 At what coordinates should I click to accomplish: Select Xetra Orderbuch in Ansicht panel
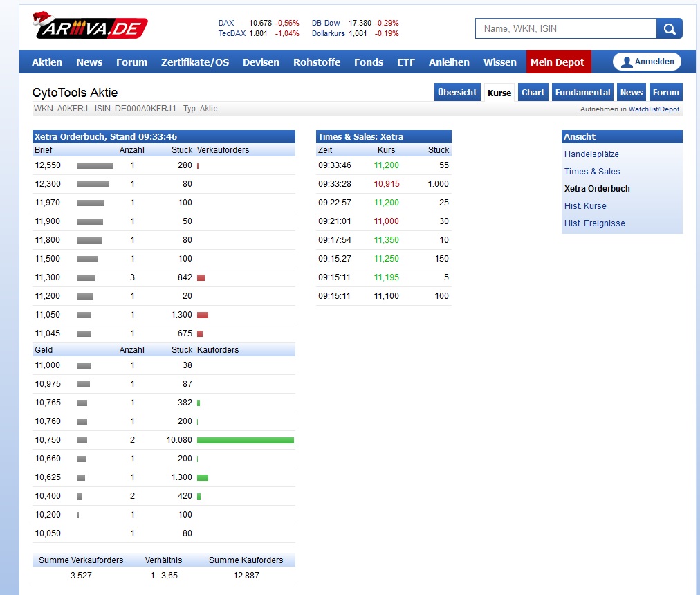click(597, 189)
